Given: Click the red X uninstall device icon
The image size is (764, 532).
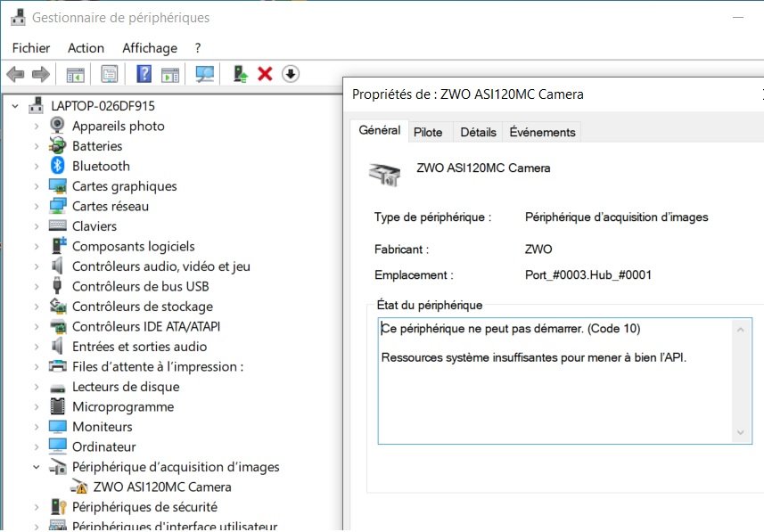Looking at the screenshot, I should point(265,74).
